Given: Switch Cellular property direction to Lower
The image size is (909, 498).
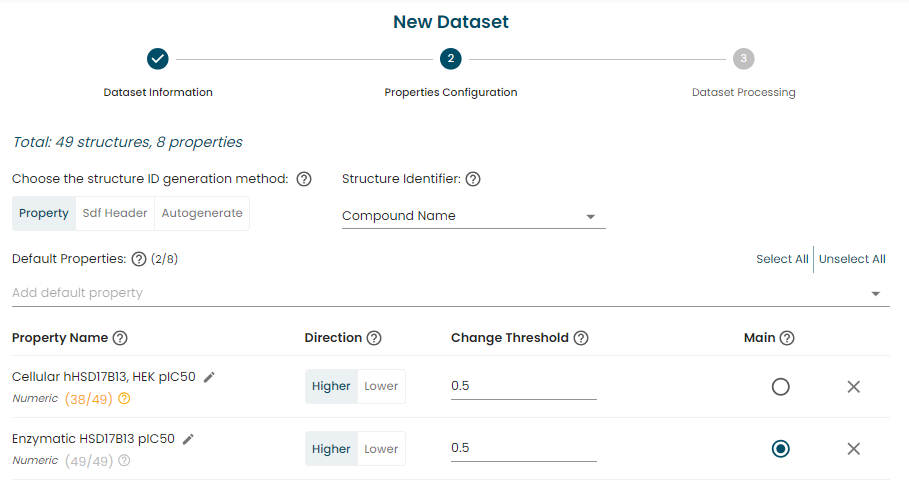Looking at the screenshot, I should (x=381, y=386).
